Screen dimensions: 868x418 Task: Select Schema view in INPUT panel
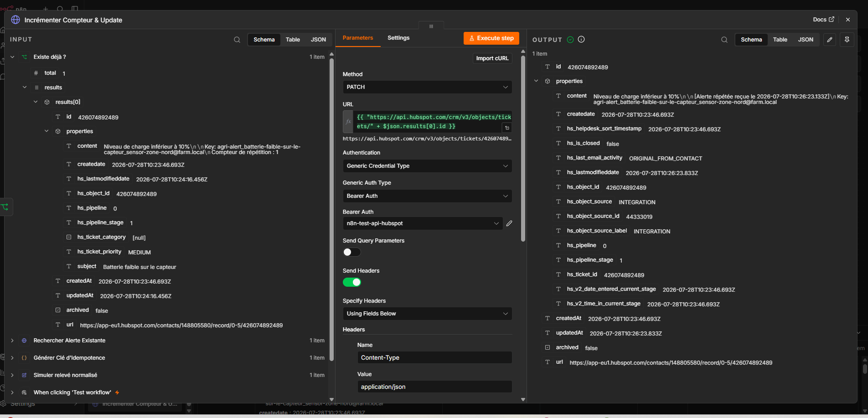264,40
